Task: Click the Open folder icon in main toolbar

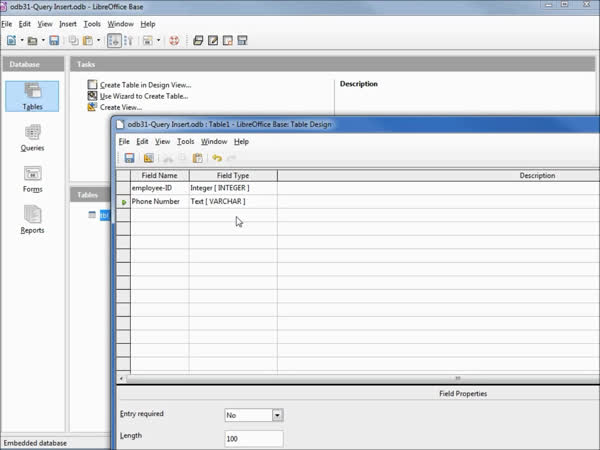Action: 33,40
